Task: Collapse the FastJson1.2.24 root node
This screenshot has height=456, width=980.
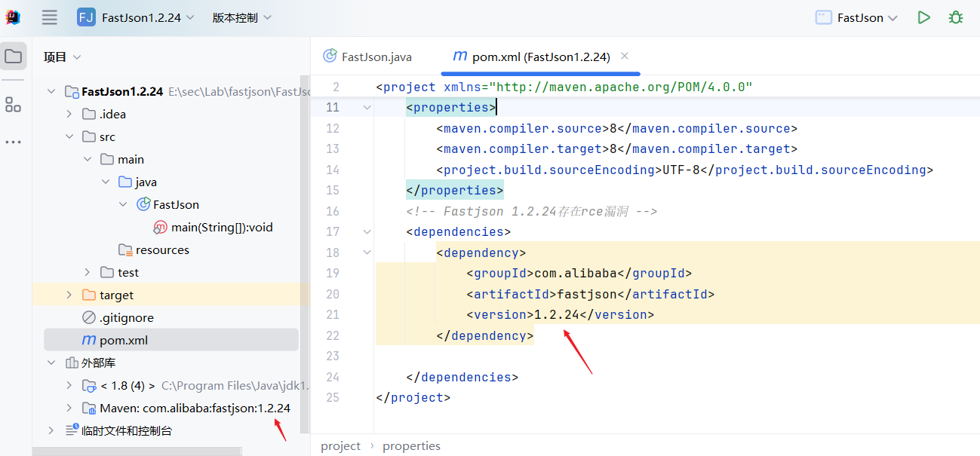Action: 51,91
